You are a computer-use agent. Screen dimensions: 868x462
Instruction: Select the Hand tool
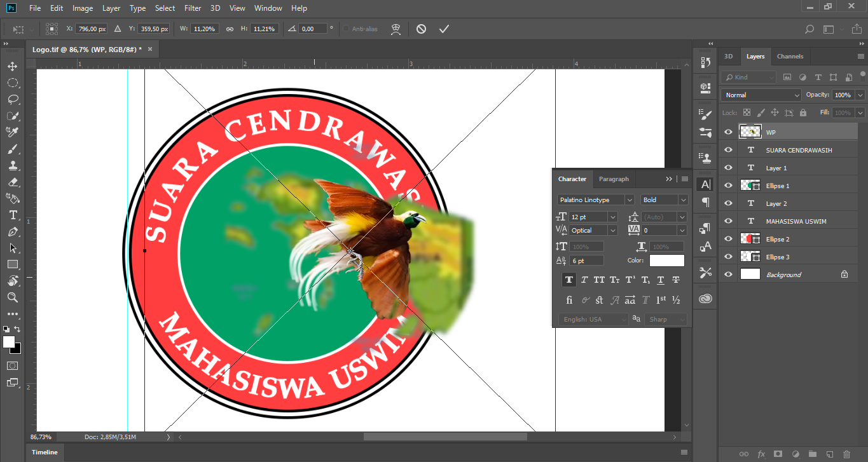coord(13,281)
